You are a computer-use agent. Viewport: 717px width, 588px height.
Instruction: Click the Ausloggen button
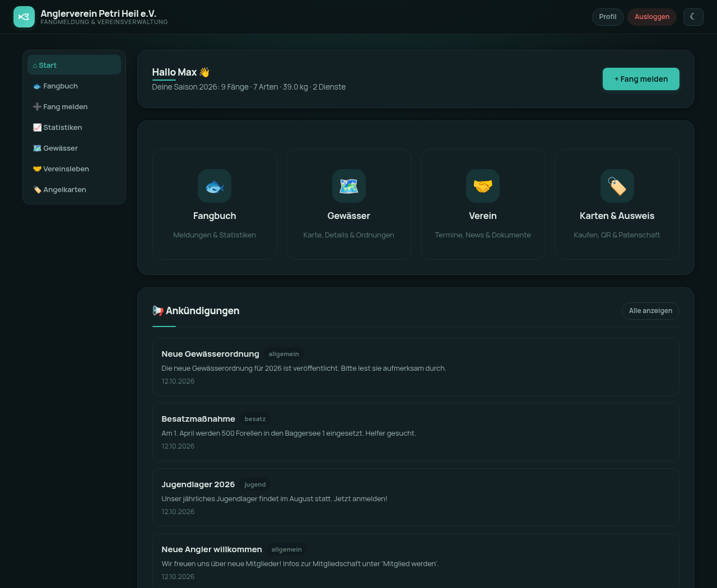pyautogui.click(x=652, y=17)
